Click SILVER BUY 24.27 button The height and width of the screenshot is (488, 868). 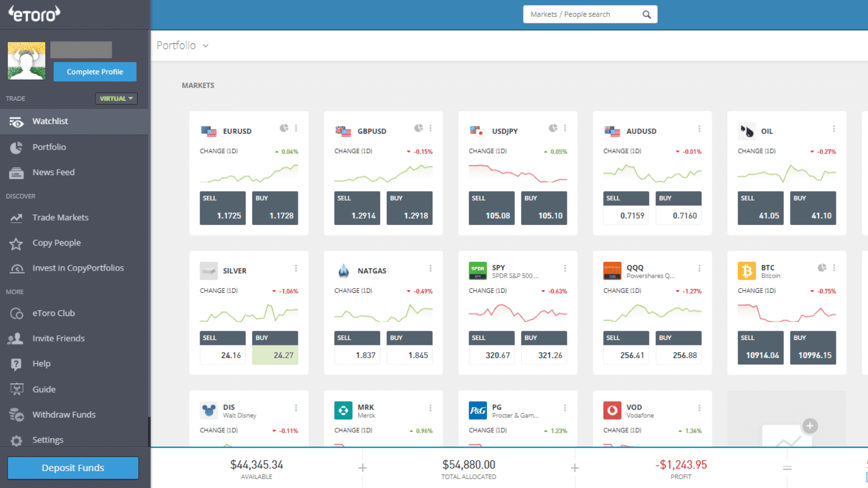pos(275,348)
